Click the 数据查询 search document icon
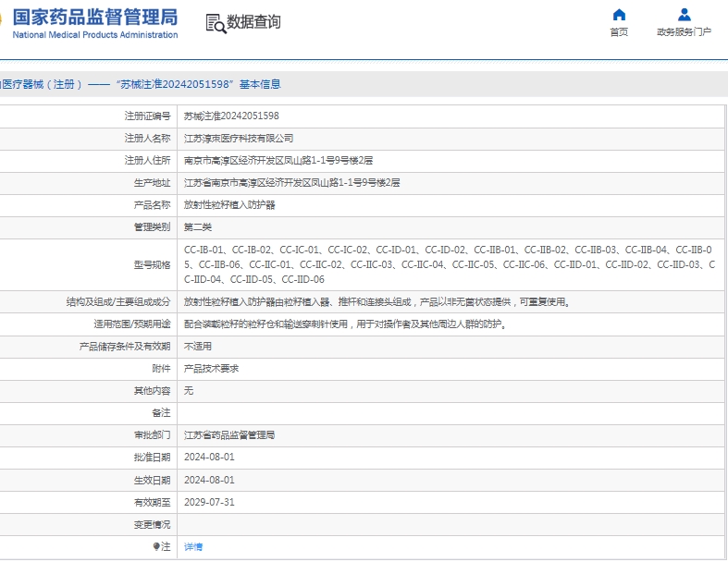 tap(215, 23)
